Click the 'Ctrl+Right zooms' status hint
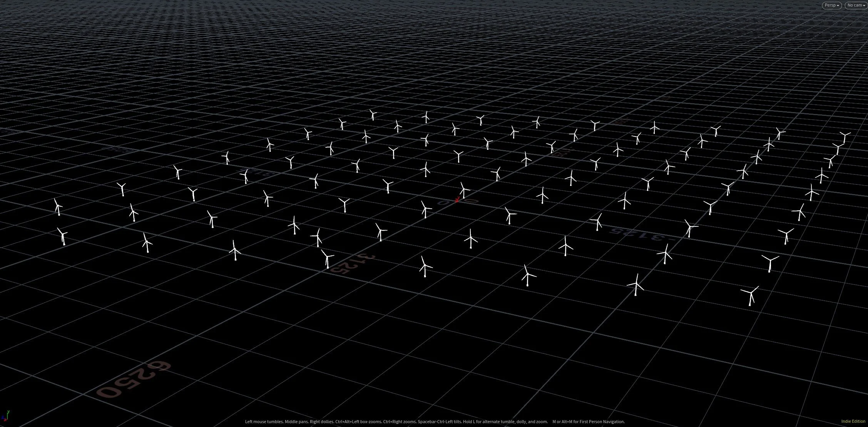 tap(400, 422)
